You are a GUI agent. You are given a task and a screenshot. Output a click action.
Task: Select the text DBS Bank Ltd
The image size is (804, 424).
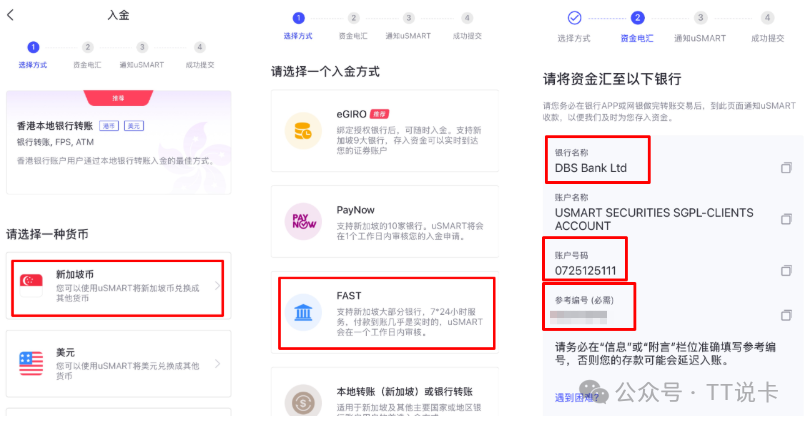click(x=591, y=168)
